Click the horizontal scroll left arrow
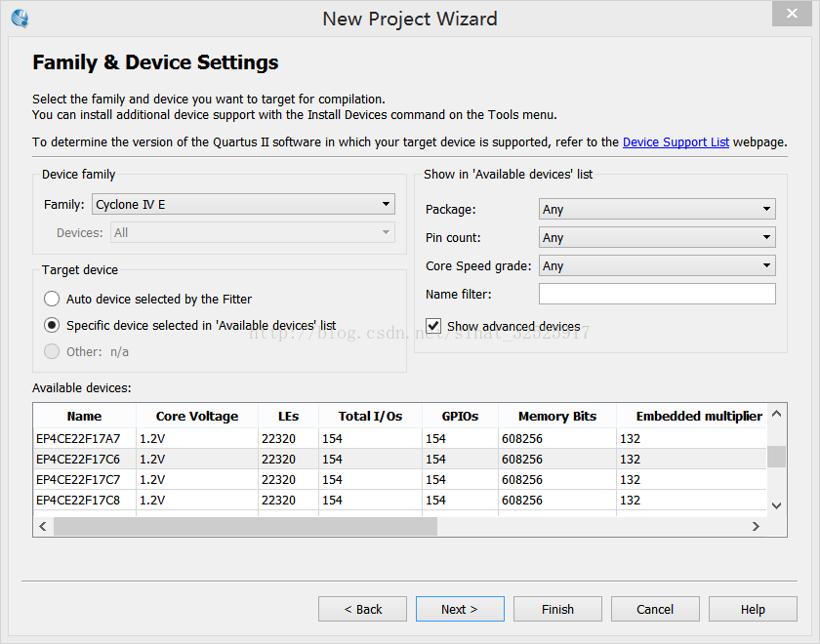Screen dimensions: 820x644 coord(43,526)
